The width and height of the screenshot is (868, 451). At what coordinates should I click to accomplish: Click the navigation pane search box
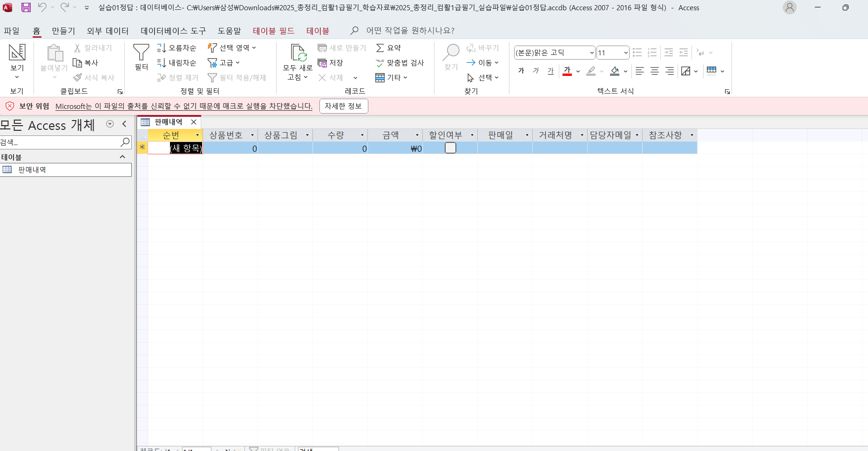click(61, 142)
